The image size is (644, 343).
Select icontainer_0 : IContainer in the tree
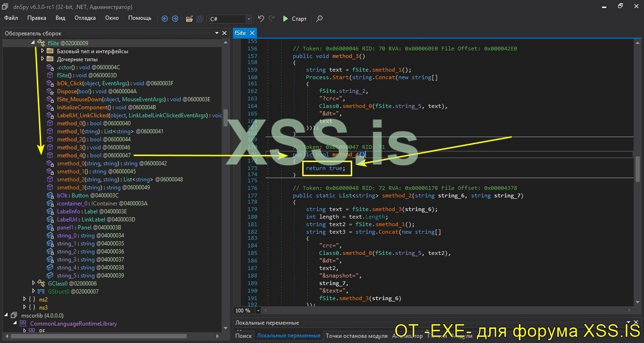coord(102,204)
